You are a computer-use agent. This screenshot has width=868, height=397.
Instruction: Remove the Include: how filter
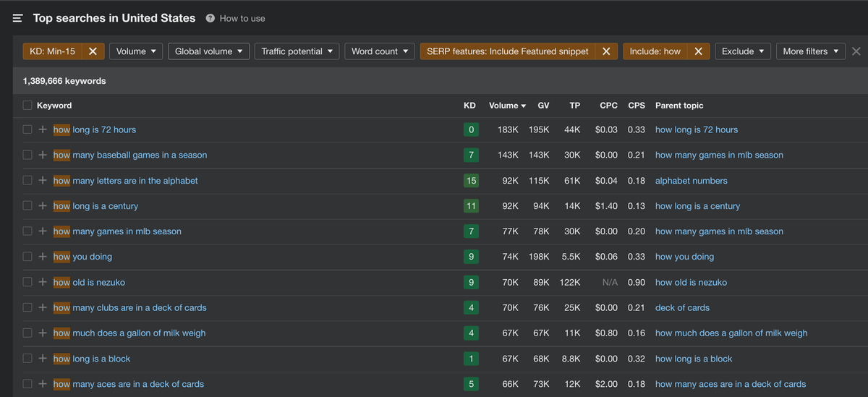698,51
